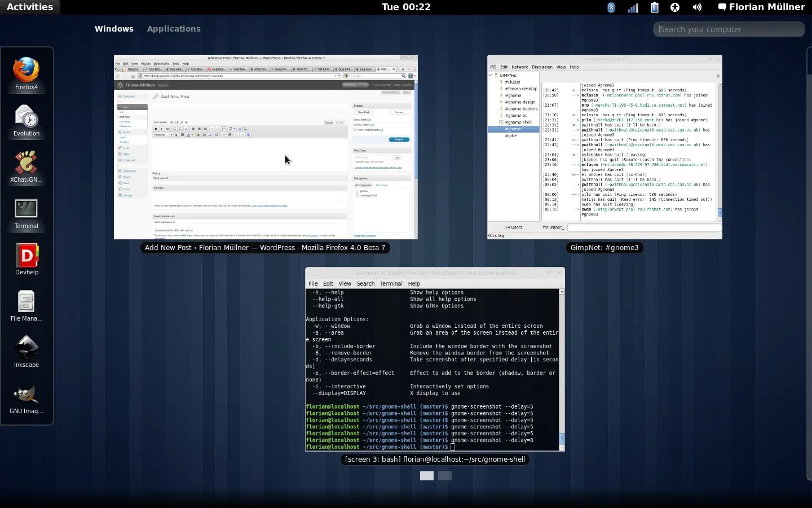The width and height of the screenshot is (812, 508).
Task: Click Save Draft in WordPress
Action: tap(364, 112)
